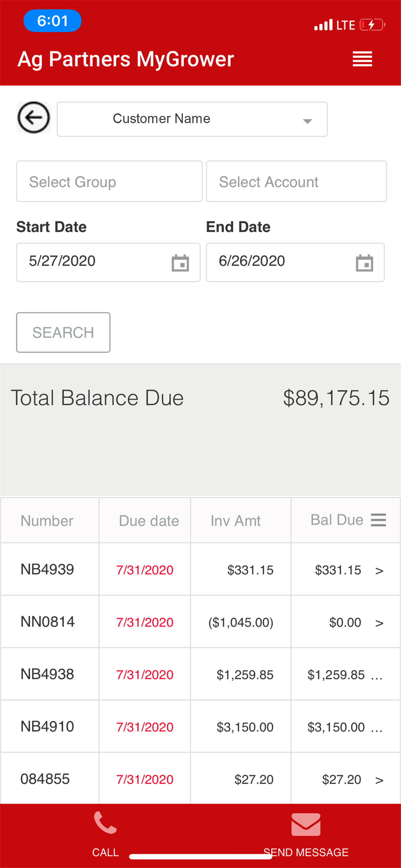Open the Bal Due column menu icon
Image resolution: width=401 pixels, height=868 pixels.
[378, 520]
